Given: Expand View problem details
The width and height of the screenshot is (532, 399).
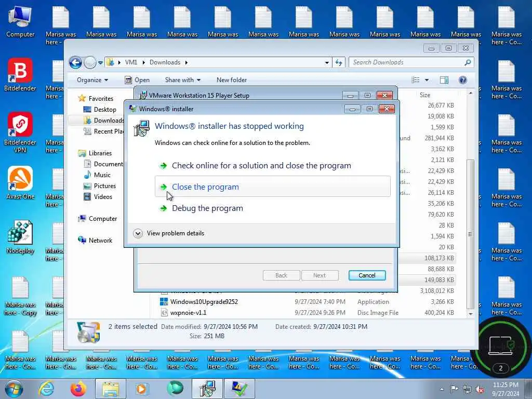Looking at the screenshot, I should pyautogui.click(x=169, y=233).
